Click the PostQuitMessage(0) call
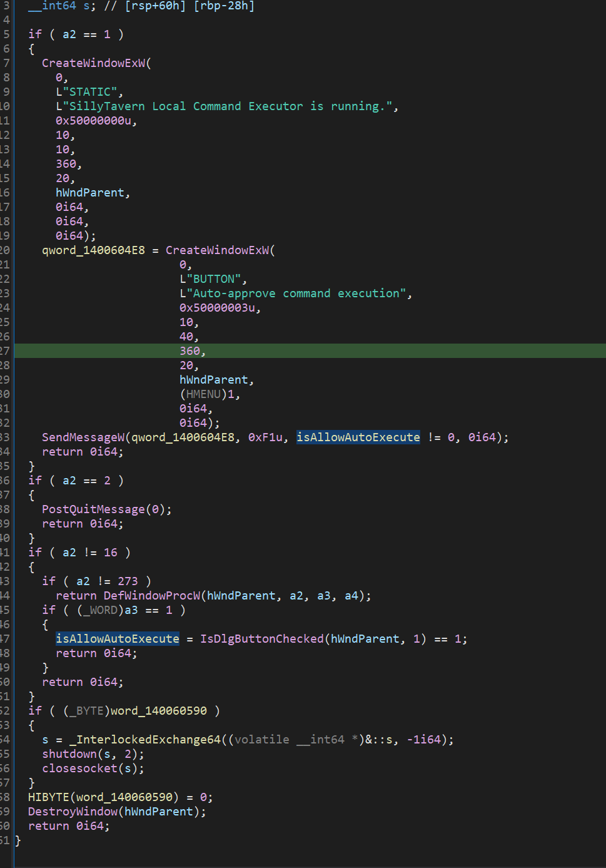The height and width of the screenshot is (868, 606). click(103, 509)
